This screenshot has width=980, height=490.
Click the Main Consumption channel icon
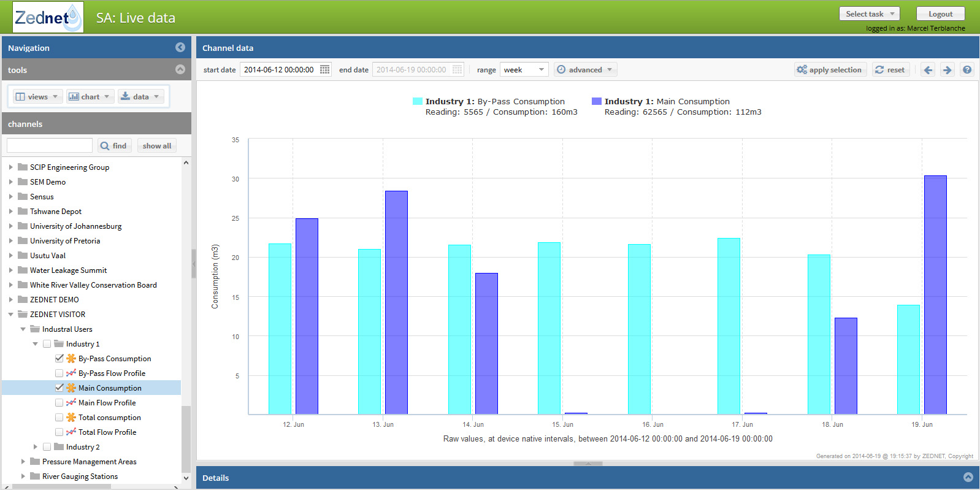tap(71, 388)
